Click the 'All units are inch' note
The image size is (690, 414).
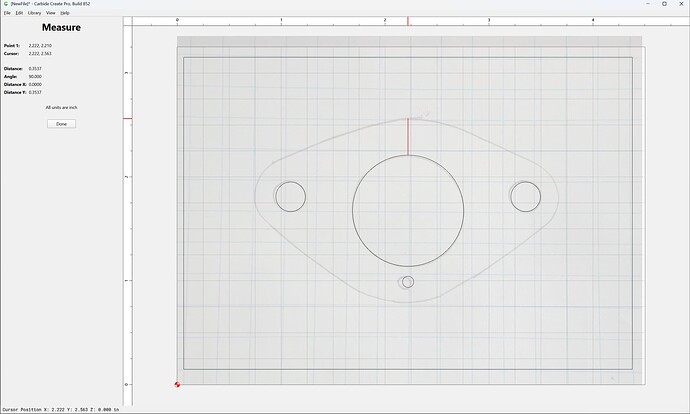[62, 107]
